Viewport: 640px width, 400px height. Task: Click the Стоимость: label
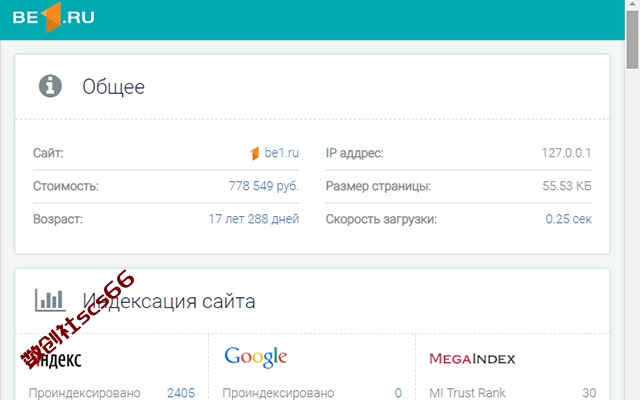pos(66,186)
